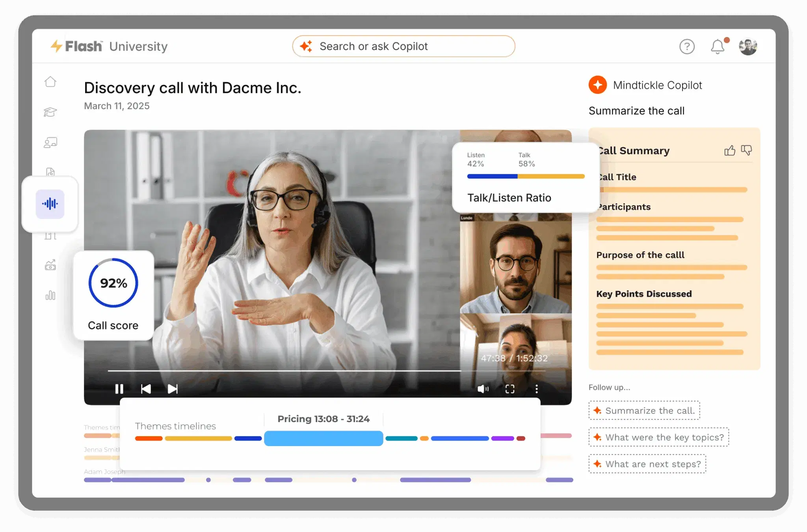Click the 'What are next steps?' prompt
This screenshot has height=532, width=807.
click(647, 464)
